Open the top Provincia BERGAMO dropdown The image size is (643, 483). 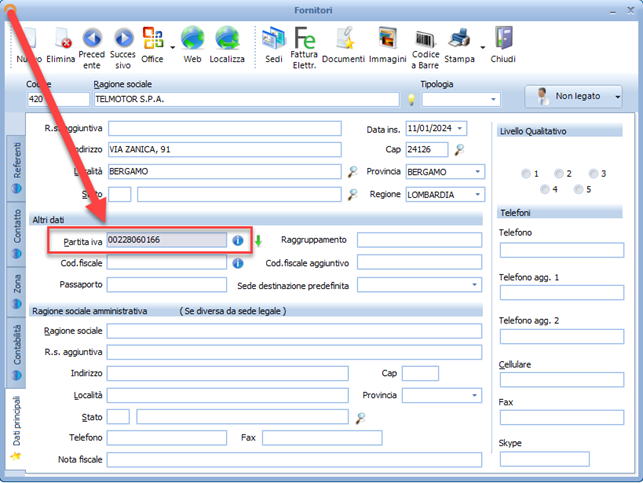[x=478, y=172]
